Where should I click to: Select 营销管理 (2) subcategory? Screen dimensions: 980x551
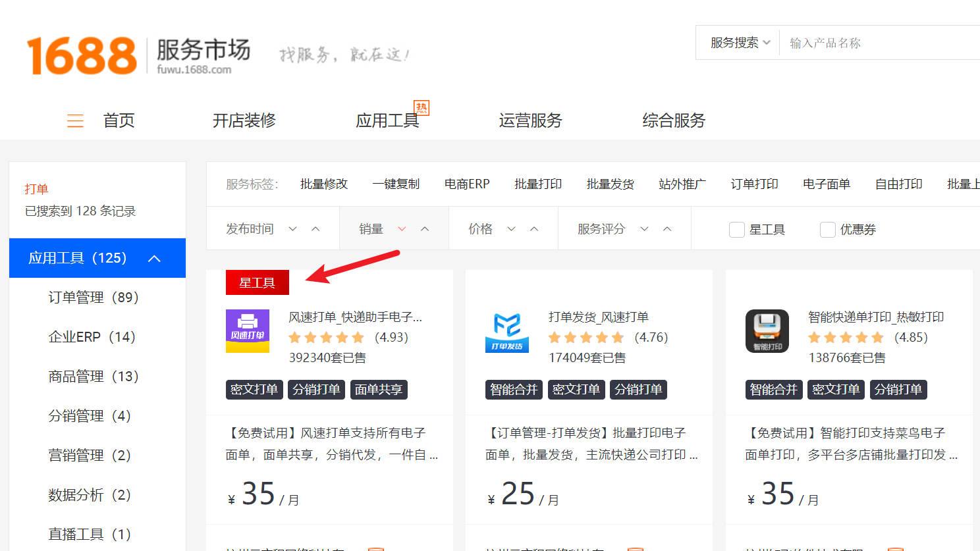pyautogui.click(x=90, y=456)
